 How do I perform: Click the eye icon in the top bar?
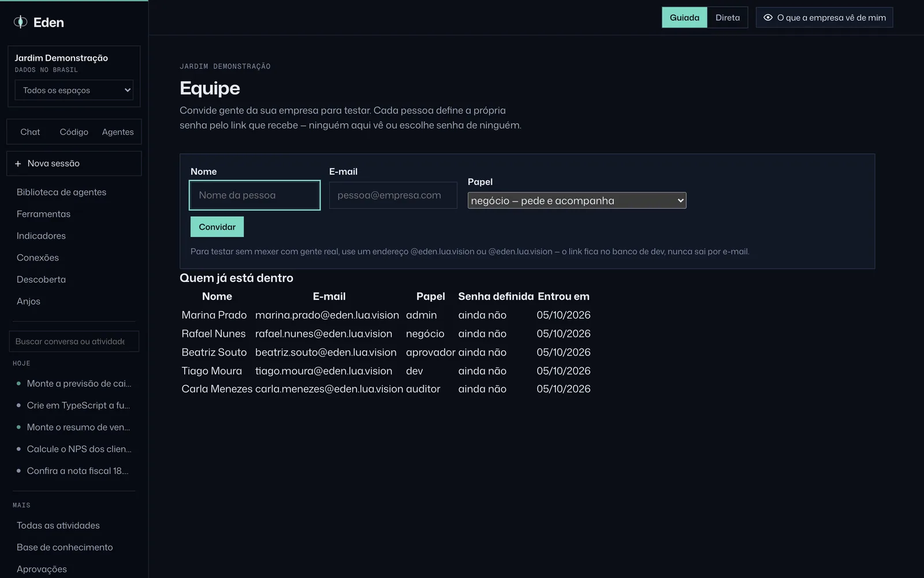(768, 17)
